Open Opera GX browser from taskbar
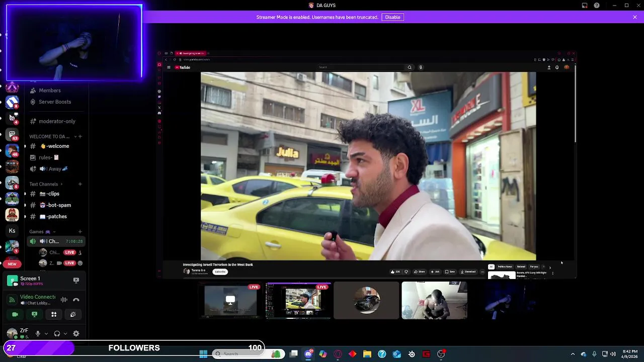Image resolution: width=644 pixels, height=362 pixels. (338, 354)
